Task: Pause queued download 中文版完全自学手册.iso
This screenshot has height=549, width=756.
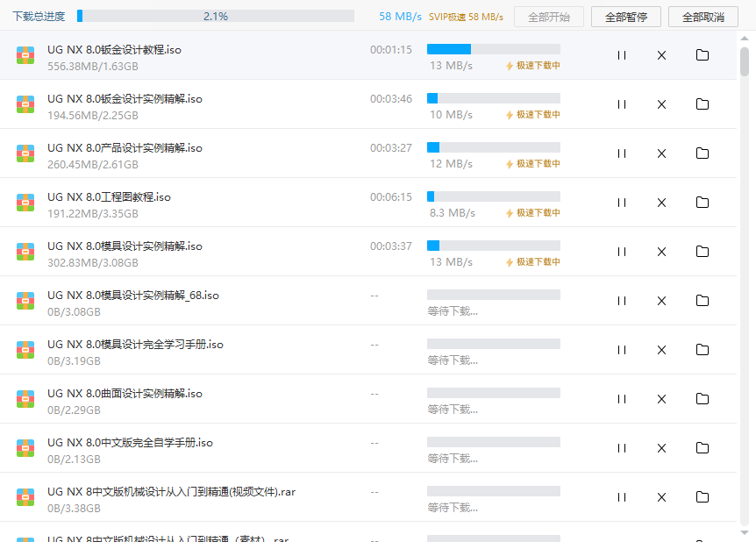Action: point(622,449)
